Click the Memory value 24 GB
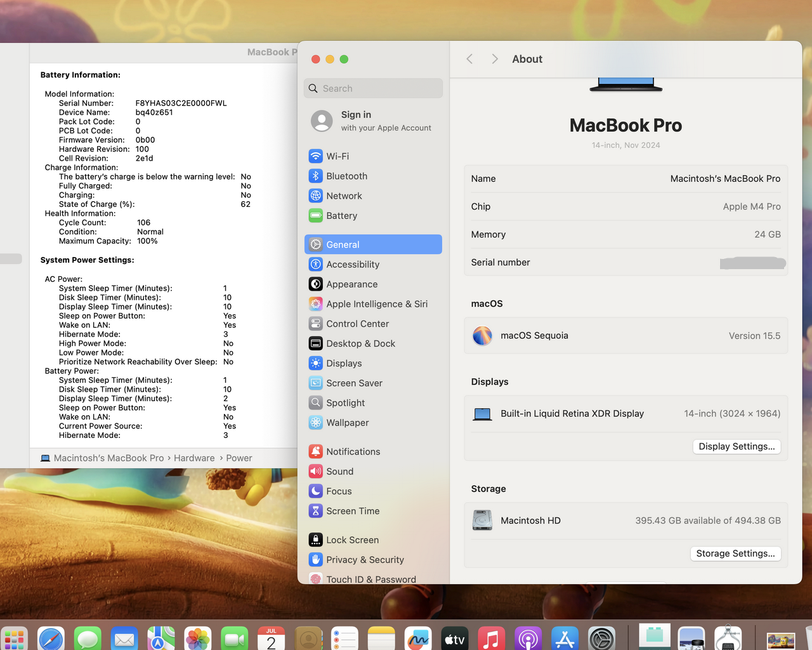The width and height of the screenshot is (812, 650). point(768,234)
